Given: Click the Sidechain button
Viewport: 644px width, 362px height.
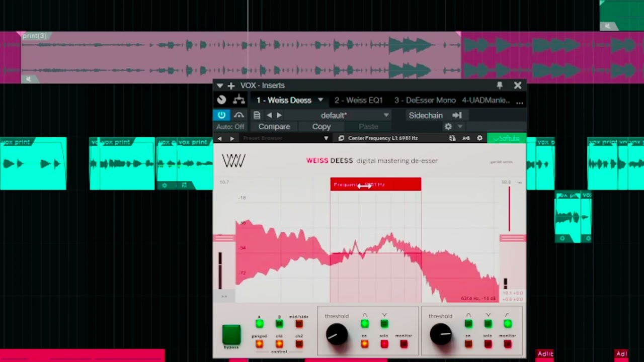Looking at the screenshot, I should pyautogui.click(x=426, y=115).
